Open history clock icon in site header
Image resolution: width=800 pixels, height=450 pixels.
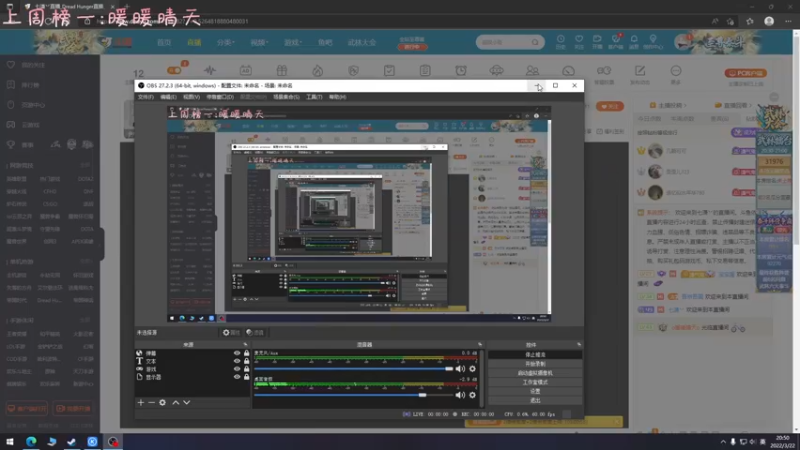pyautogui.click(x=560, y=39)
